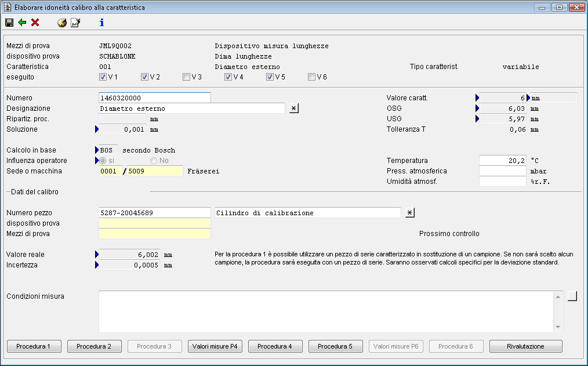Click the Cilindro di calibrazione text field
Screen dimensions: 588x366
point(308,213)
